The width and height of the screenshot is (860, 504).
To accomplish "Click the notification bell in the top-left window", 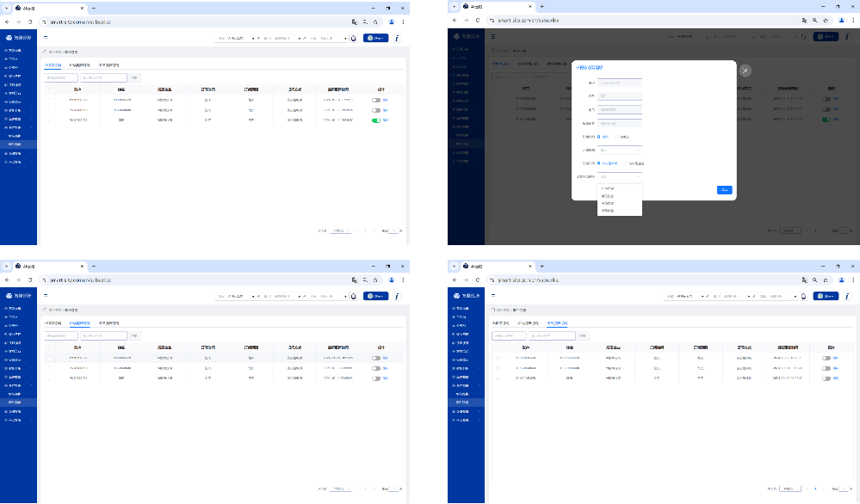I will point(354,38).
